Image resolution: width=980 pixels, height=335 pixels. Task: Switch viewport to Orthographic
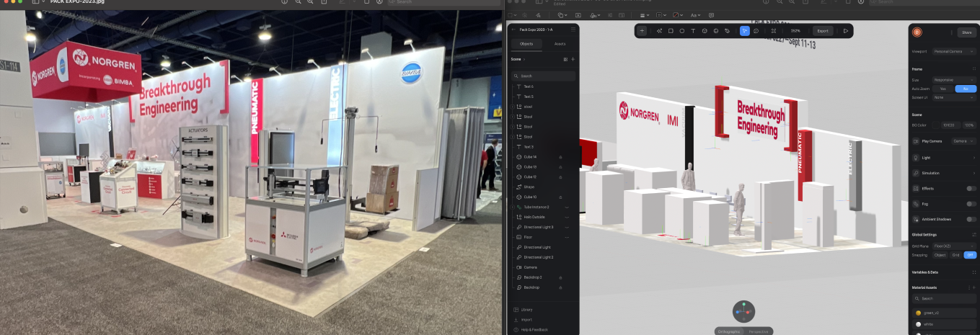[730, 331]
